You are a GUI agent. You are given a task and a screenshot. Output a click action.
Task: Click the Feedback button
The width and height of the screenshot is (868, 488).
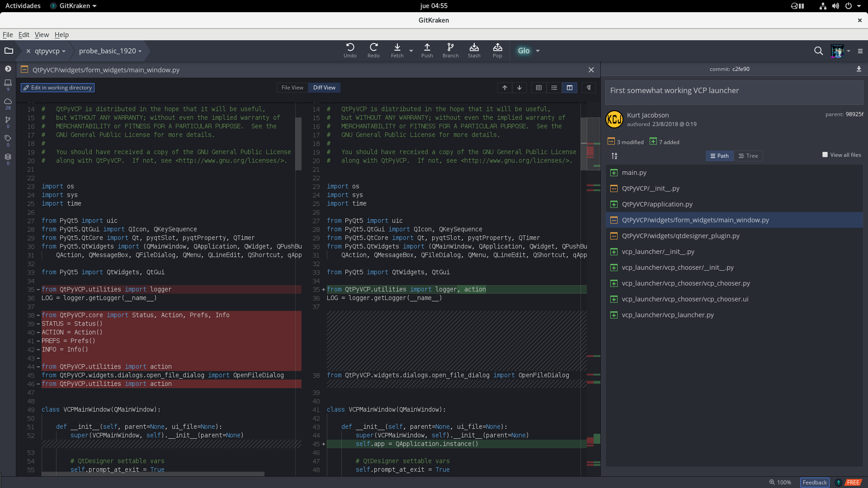click(x=815, y=483)
